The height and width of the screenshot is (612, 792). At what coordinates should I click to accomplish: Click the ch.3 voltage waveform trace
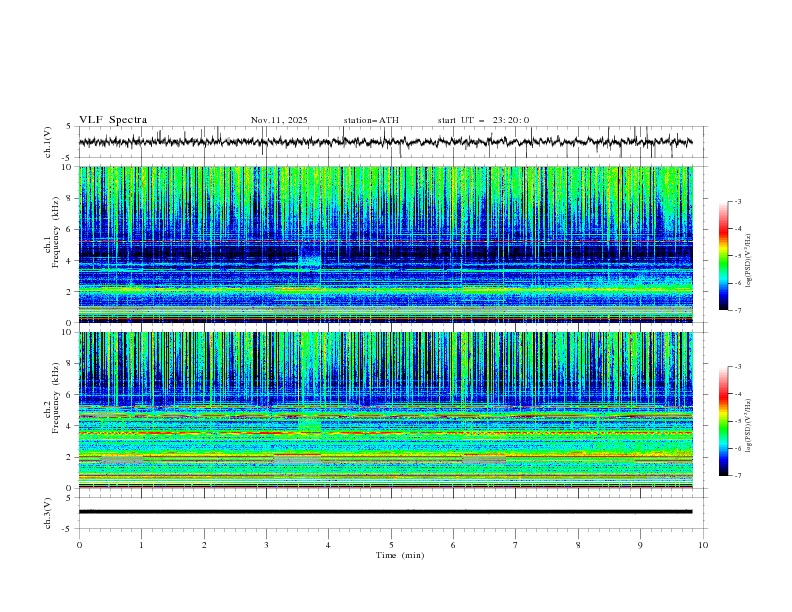(385, 512)
